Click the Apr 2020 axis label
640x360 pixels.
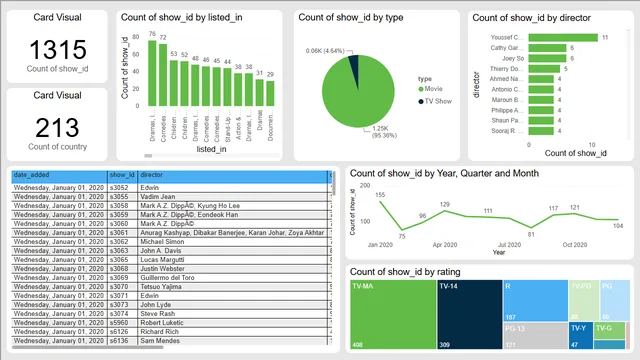[x=444, y=245]
